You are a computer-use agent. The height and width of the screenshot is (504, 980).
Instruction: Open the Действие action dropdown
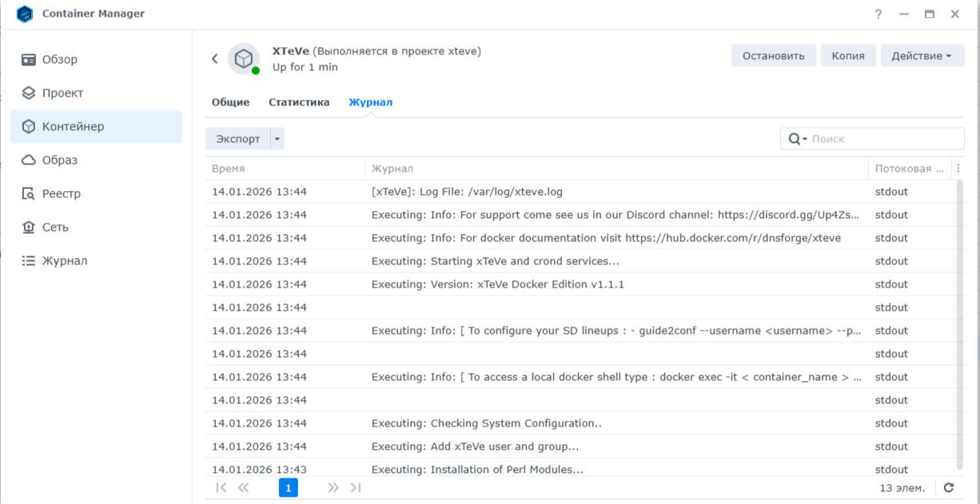tap(922, 56)
